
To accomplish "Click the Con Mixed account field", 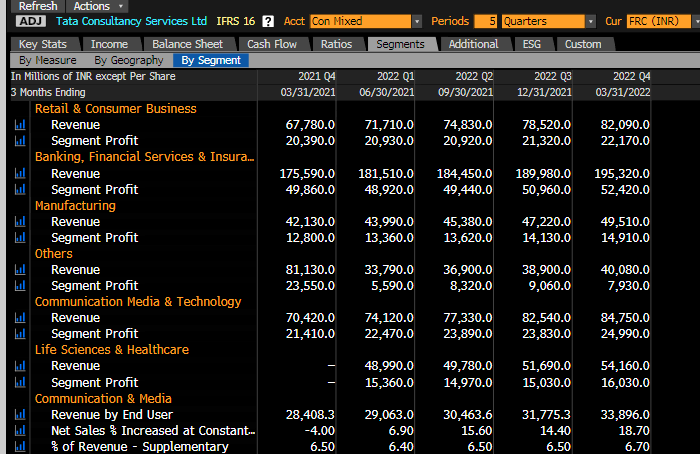I will pos(361,21).
